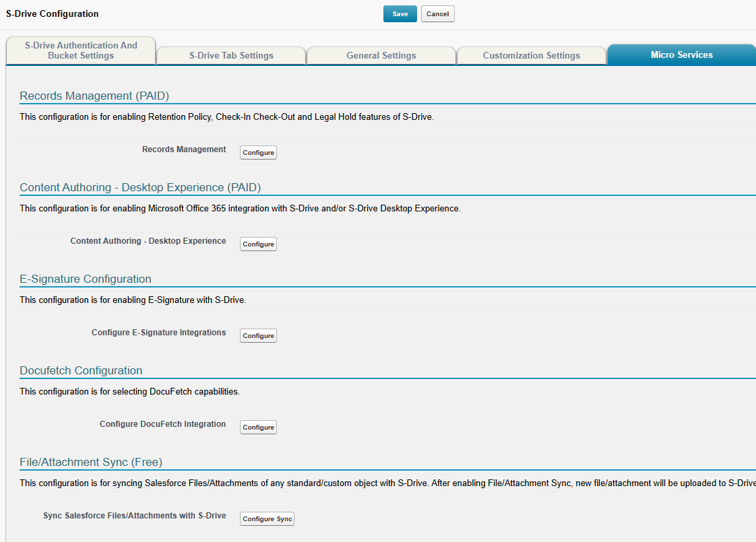Click the Records Management (PAID) section heading
The image size is (756, 542).
(x=94, y=96)
